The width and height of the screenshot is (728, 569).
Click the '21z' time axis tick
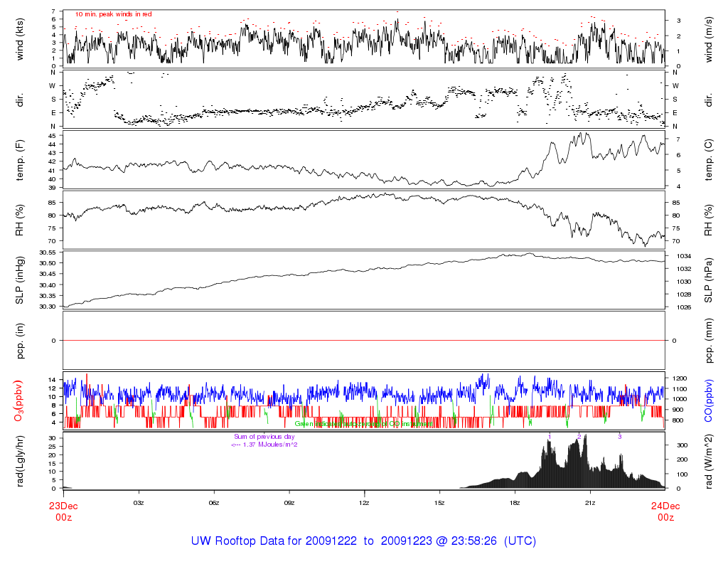[x=590, y=503]
